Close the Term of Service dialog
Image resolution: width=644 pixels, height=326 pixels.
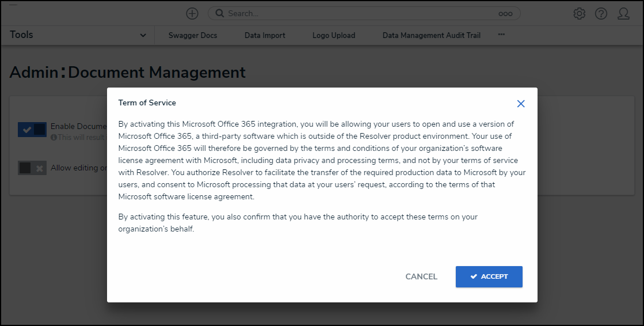click(521, 104)
